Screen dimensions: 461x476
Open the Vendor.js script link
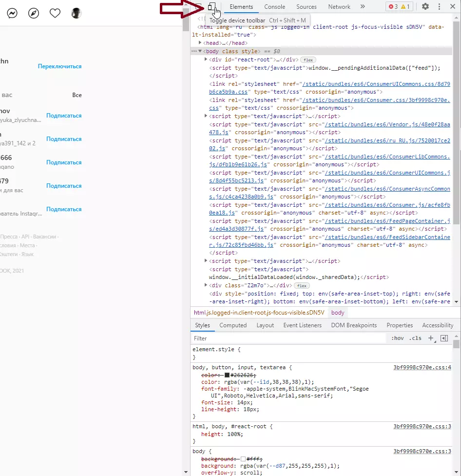[330, 128]
